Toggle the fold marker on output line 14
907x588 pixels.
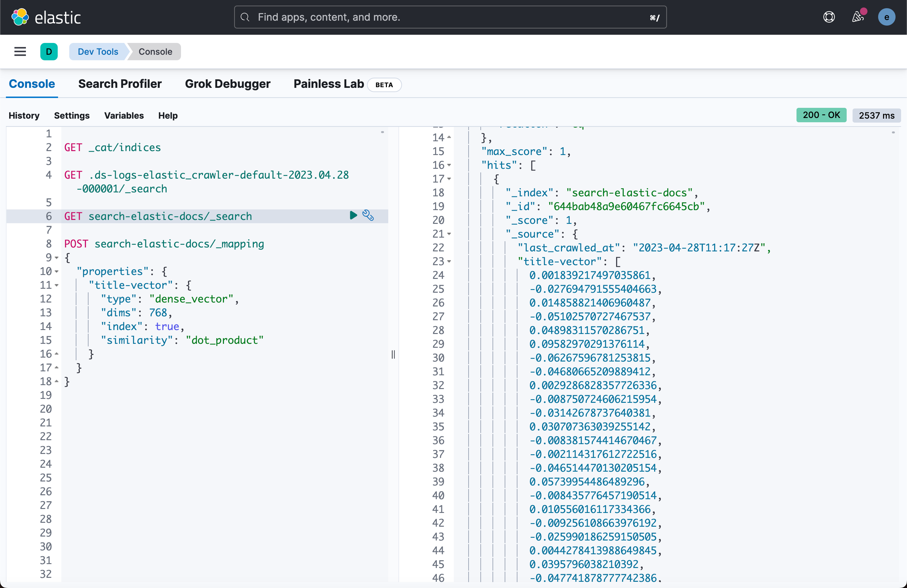449,137
